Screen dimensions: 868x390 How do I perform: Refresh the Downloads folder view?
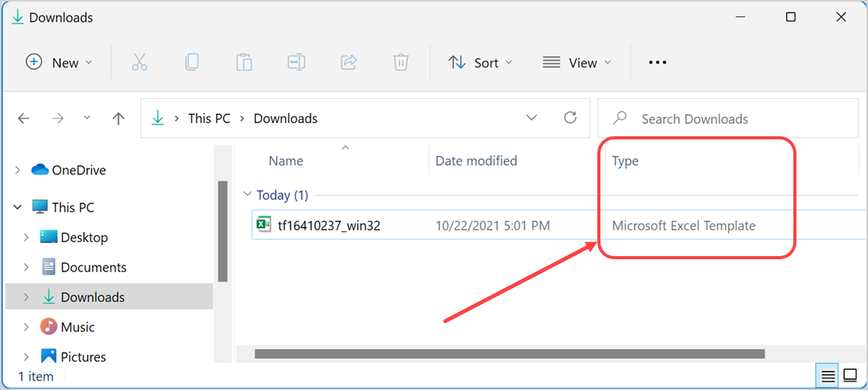pos(570,118)
